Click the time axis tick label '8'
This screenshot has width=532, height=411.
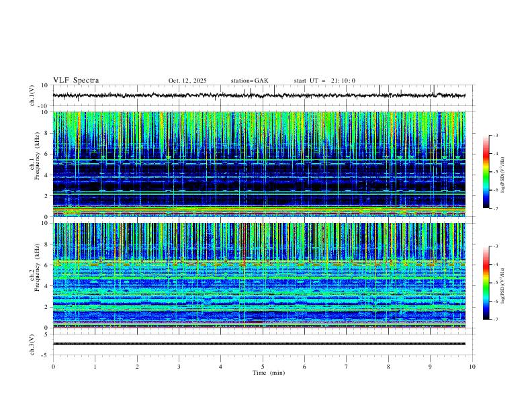point(388,367)
